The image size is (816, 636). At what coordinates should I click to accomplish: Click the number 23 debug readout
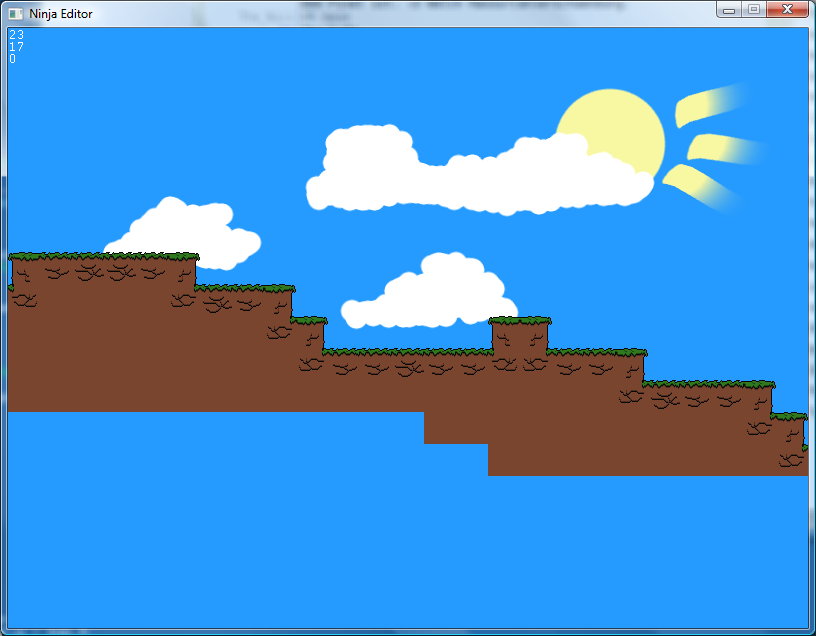click(16, 35)
